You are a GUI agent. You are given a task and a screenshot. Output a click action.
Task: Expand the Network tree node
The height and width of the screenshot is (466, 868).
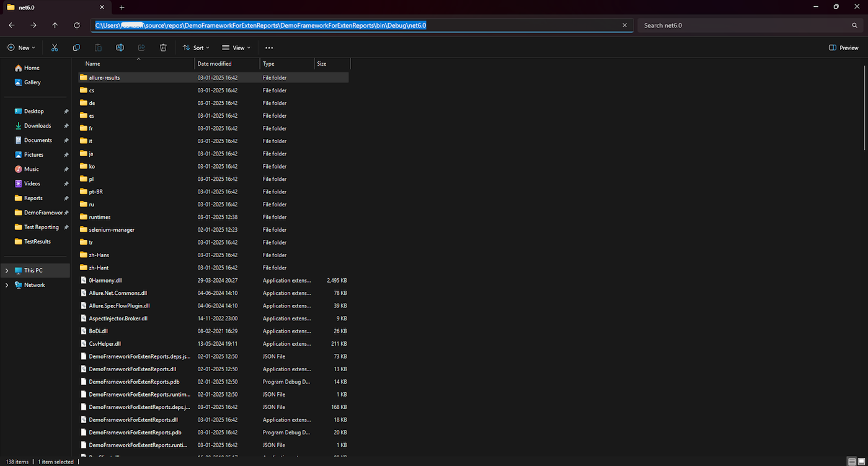7,285
